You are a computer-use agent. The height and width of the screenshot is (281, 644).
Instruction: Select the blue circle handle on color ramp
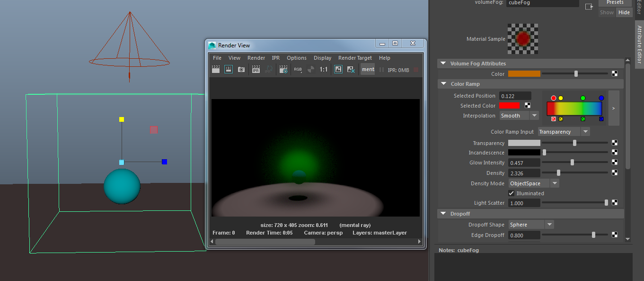coord(601,98)
